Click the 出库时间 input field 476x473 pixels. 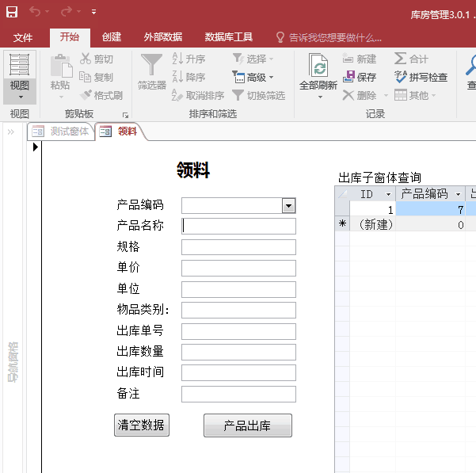[x=238, y=372]
